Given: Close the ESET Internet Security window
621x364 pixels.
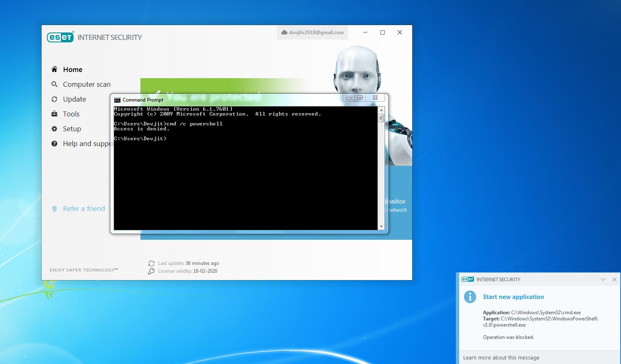Looking at the screenshot, I should click(399, 32).
